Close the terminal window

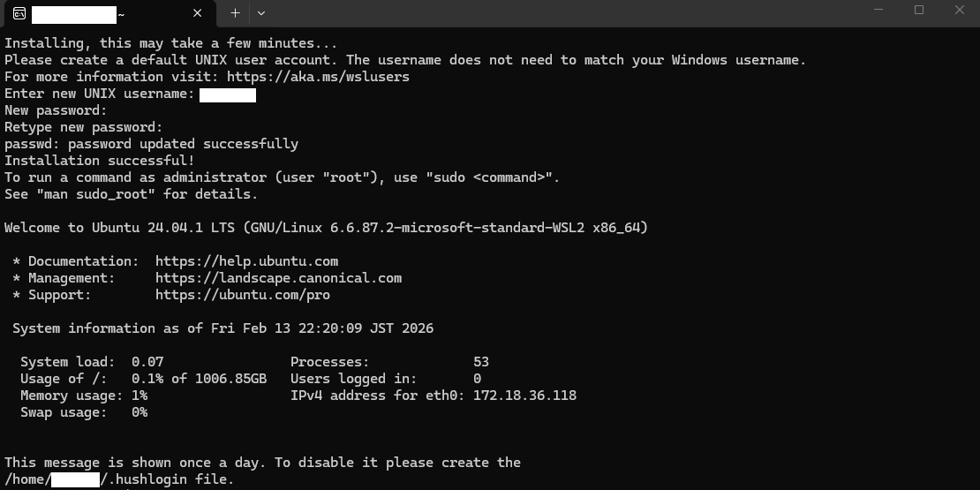click(x=960, y=11)
